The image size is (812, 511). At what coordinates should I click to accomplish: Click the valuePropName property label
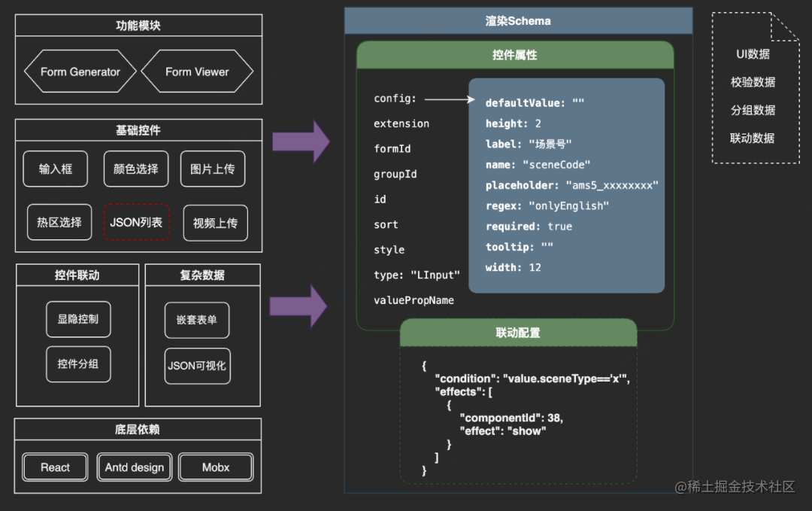(x=414, y=300)
